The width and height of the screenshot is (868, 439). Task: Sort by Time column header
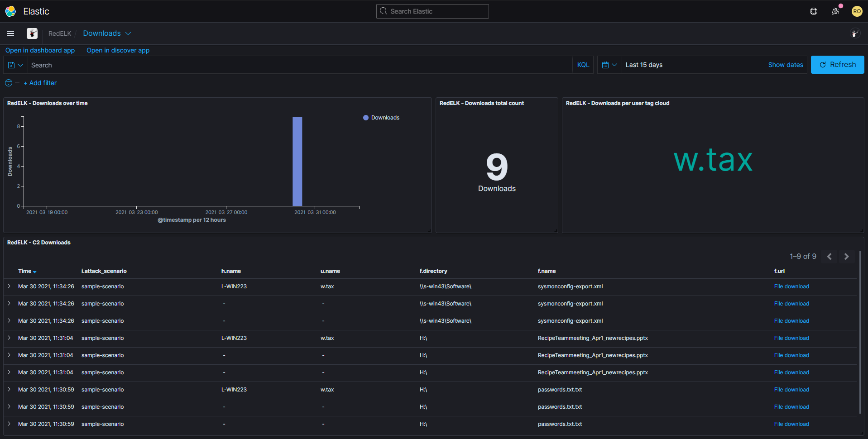(27, 271)
